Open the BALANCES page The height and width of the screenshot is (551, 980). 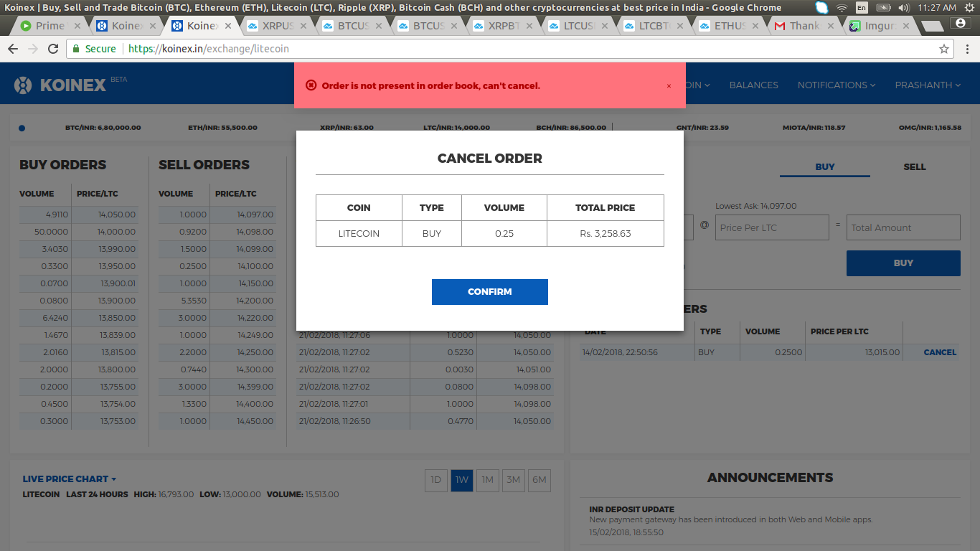point(753,85)
